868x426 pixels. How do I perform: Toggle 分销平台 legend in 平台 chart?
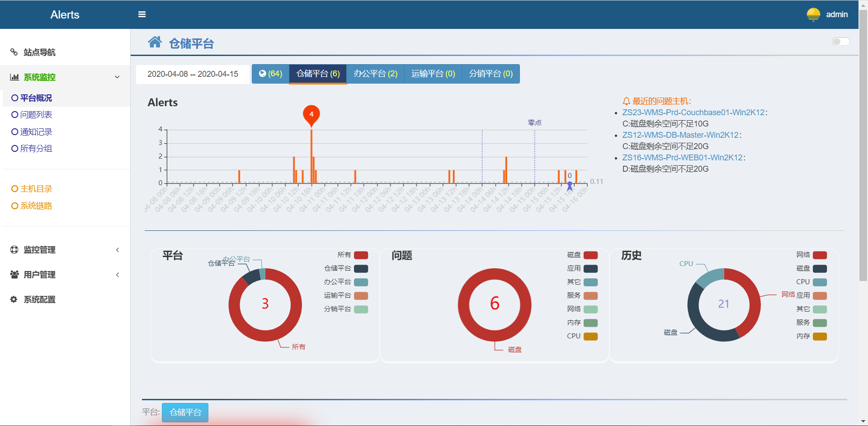tap(346, 309)
